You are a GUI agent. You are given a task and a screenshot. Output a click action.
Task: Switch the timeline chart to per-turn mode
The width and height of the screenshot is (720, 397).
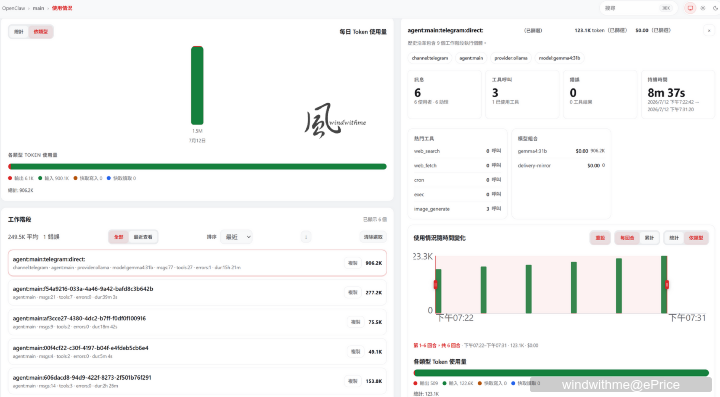click(x=627, y=238)
